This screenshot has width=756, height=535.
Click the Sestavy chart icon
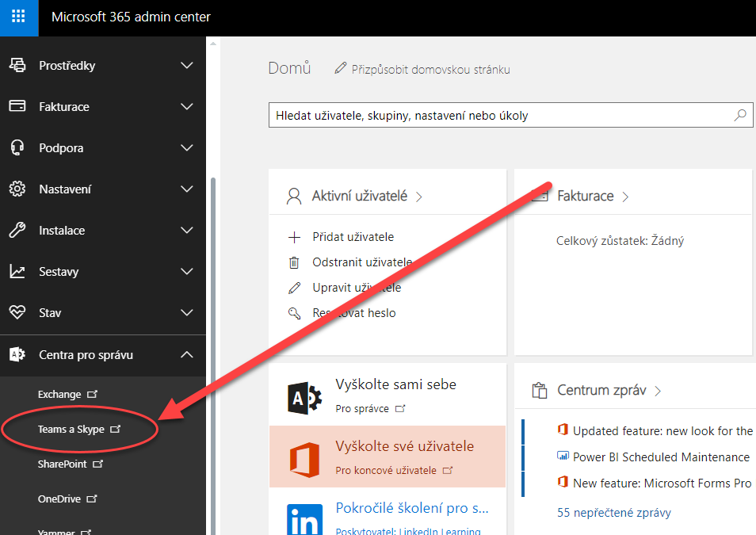pyautogui.click(x=17, y=272)
